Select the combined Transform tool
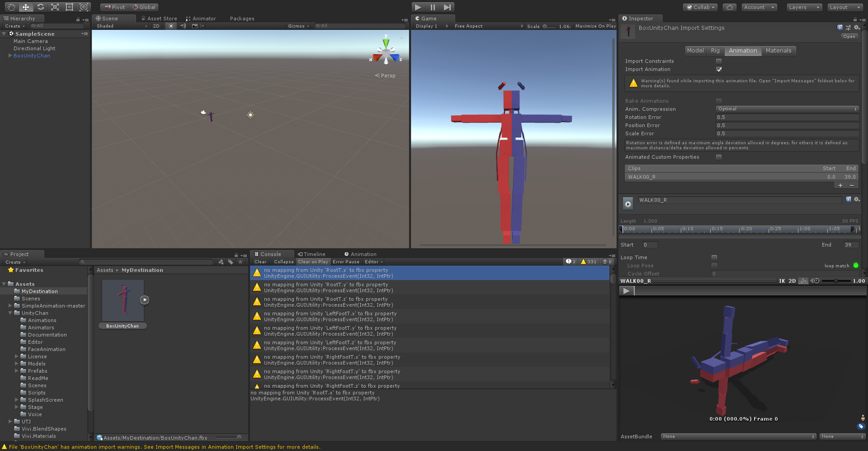Viewport: 868px width, 451px height. [84, 7]
